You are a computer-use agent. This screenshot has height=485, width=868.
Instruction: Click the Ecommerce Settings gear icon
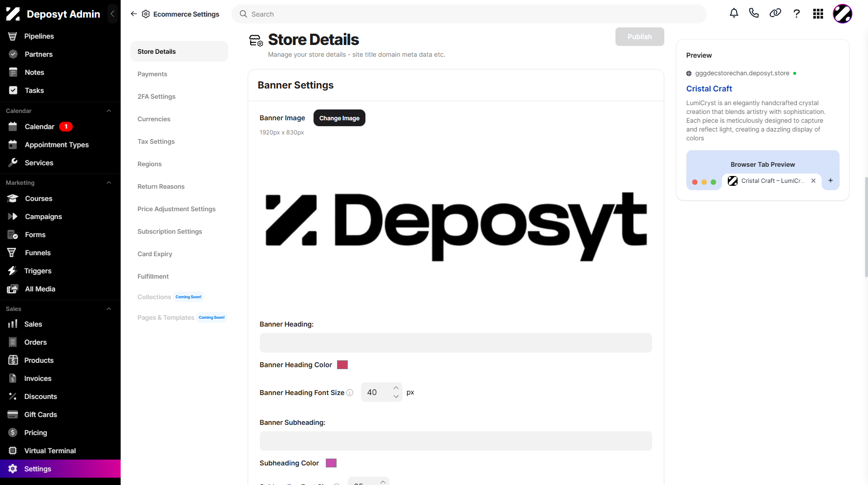146,14
